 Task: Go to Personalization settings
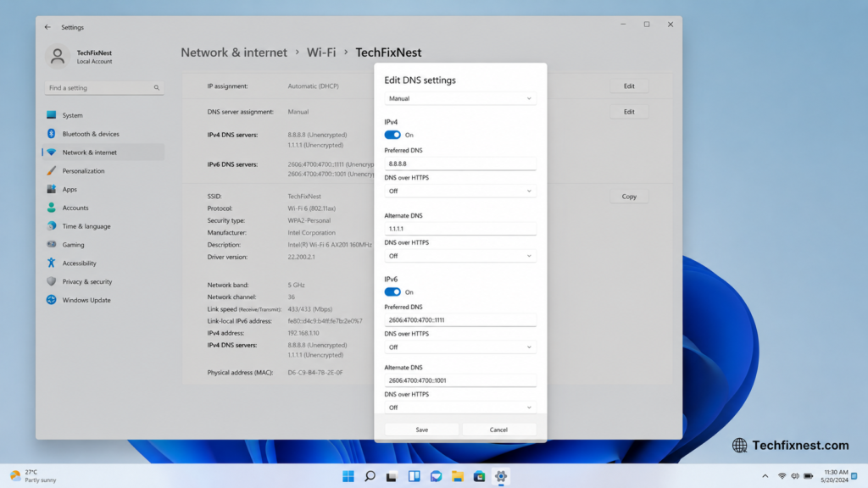point(103,171)
